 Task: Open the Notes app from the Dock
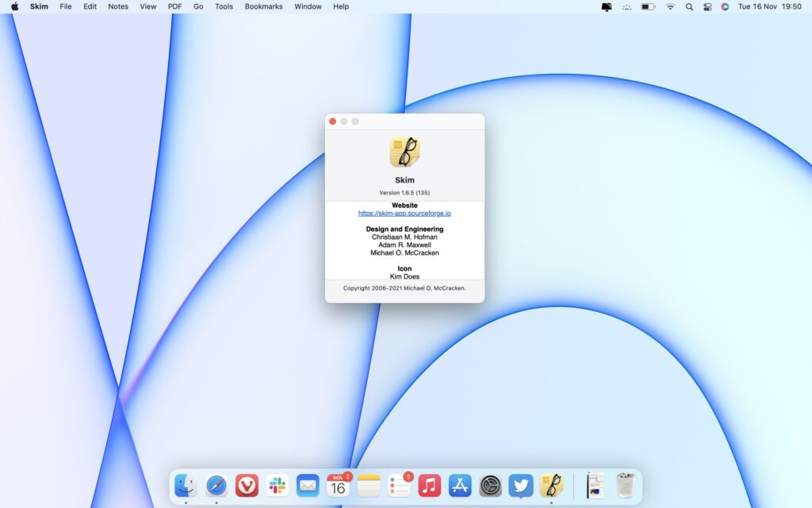pyautogui.click(x=368, y=485)
